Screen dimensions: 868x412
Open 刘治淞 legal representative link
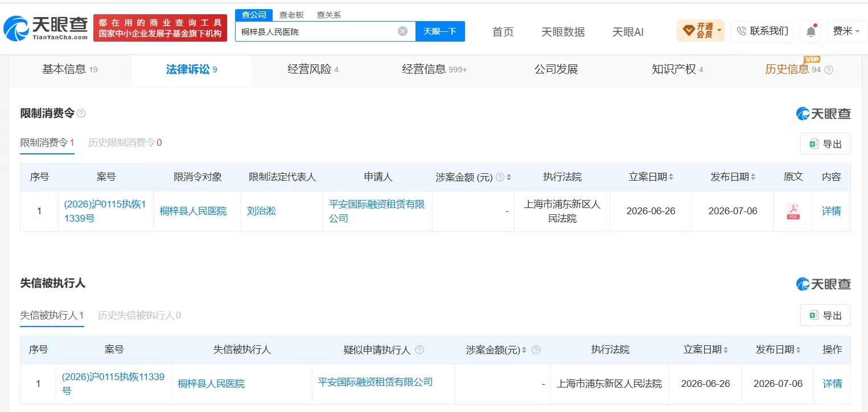click(261, 211)
